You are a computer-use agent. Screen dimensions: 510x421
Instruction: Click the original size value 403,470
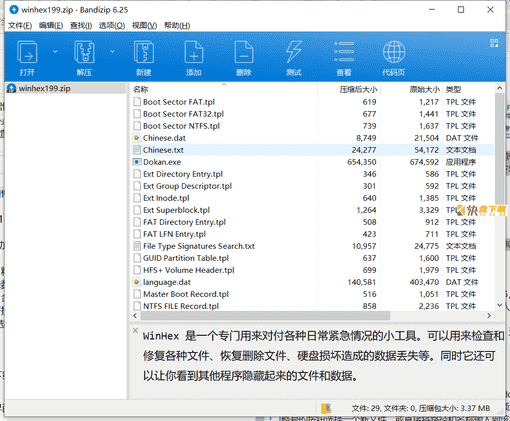coord(424,282)
